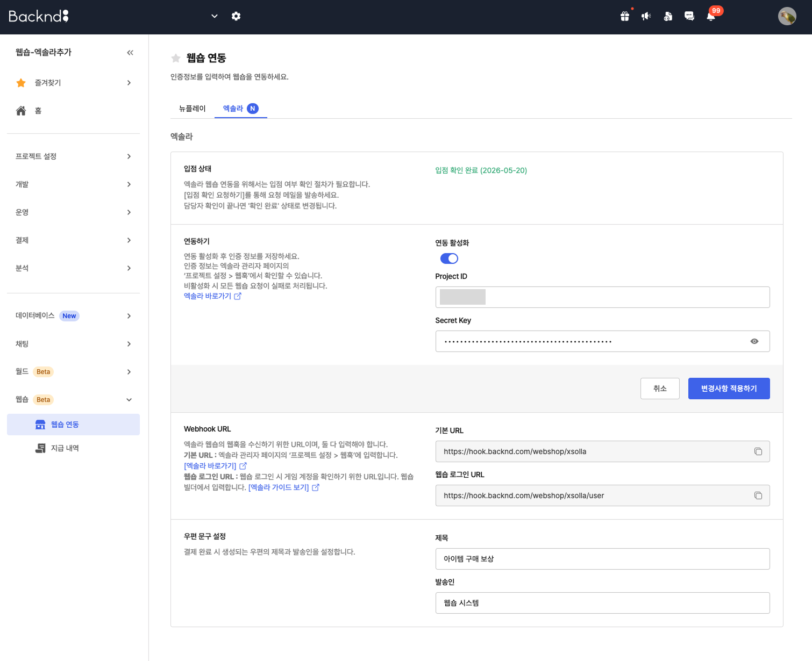Open the project dropdown in the header

pos(215,16)
